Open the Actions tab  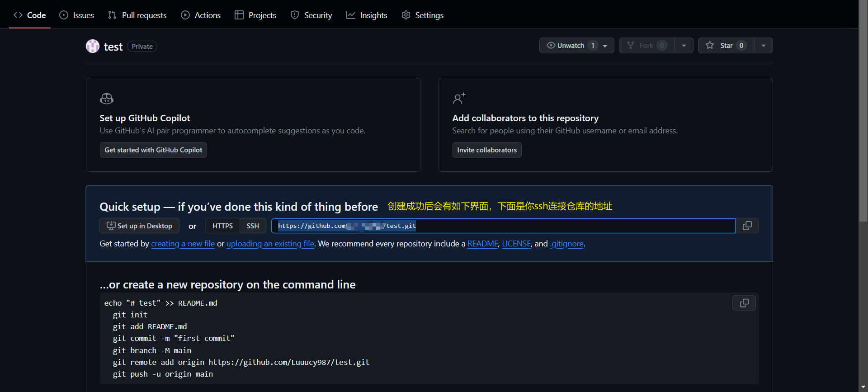click(x=201, y=15)
